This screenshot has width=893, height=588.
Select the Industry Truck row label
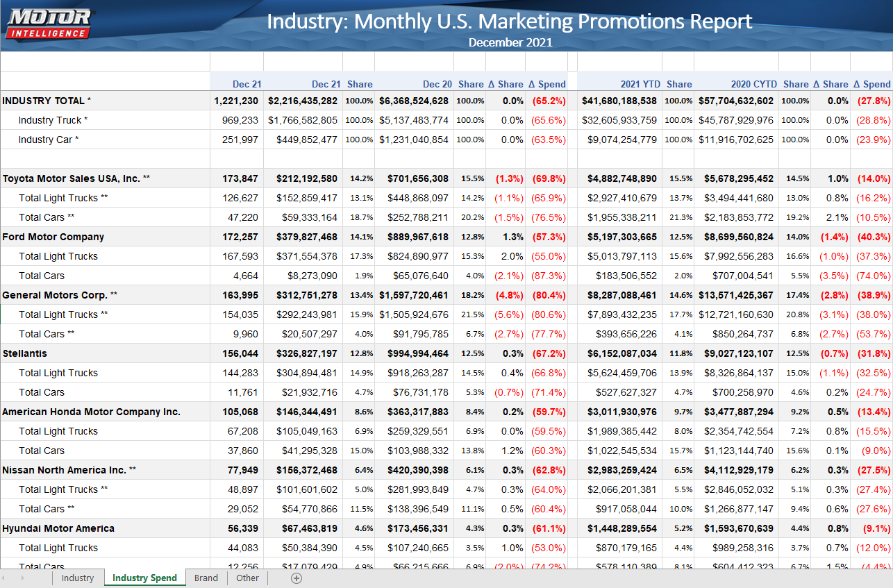point(53,120)
